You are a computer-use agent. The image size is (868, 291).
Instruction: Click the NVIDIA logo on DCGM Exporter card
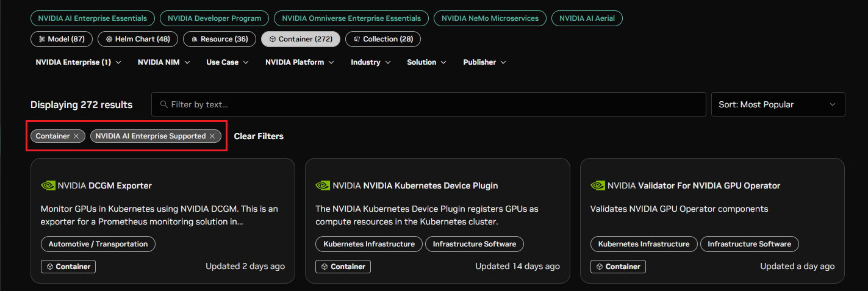[48, 185]
